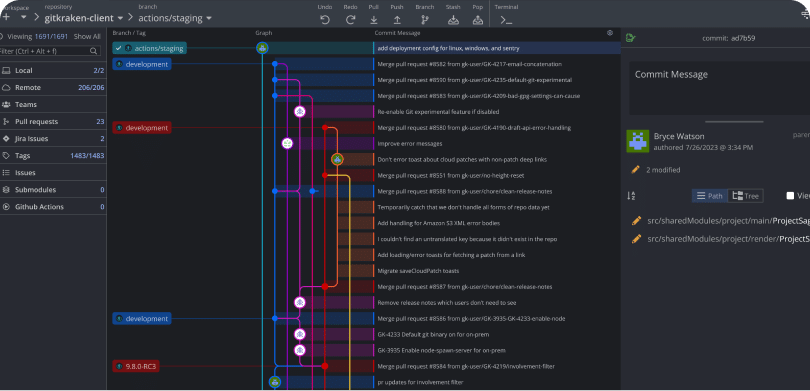Switch file list to Path view
Screen dimensions: 810x391
[710, 196]
